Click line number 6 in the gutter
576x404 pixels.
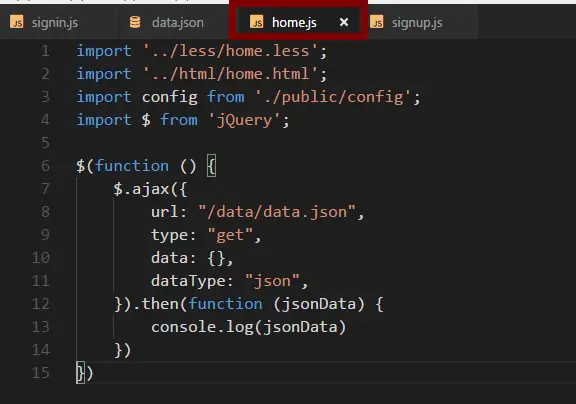click(x=45, y=166)
